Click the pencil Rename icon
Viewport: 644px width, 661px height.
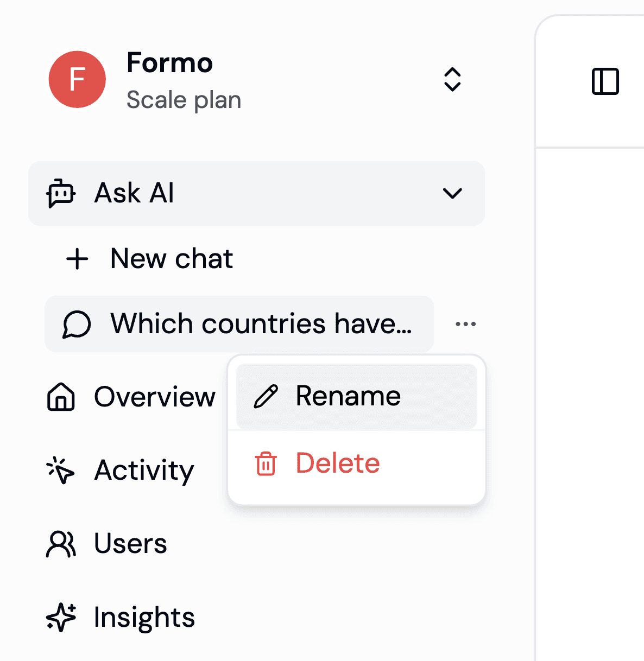(266, 397)
